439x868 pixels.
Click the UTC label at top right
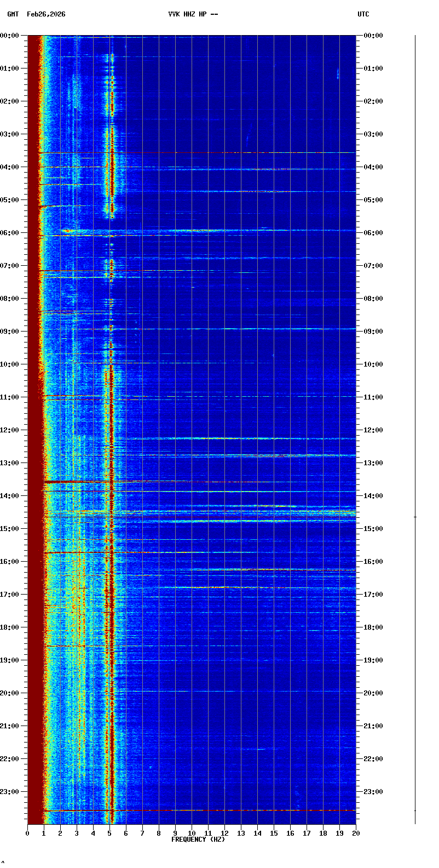click(x=363, y=14)
